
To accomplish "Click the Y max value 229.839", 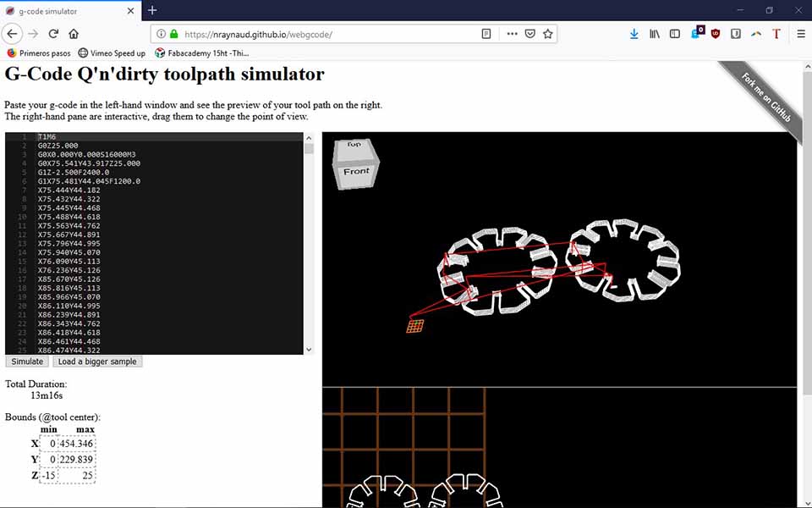I will click(x=76, y=460).
